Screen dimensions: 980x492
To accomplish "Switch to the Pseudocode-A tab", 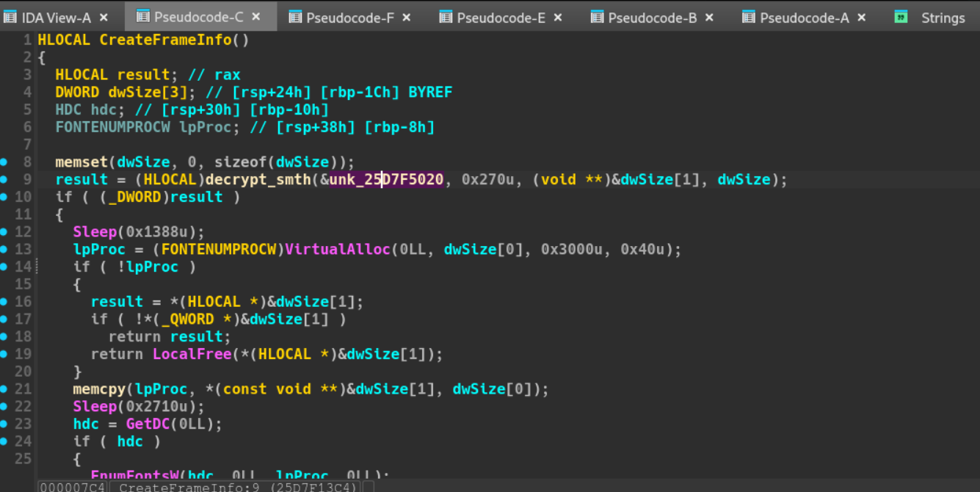I will pyautogui.click(x=804, y=18).
